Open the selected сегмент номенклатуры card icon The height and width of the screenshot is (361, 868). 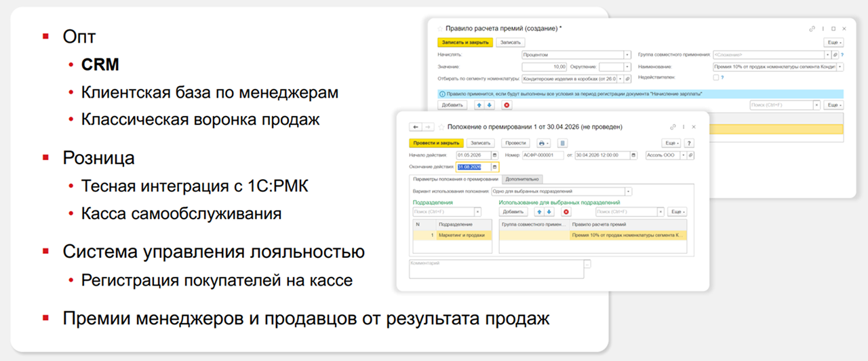pos(628,79)
